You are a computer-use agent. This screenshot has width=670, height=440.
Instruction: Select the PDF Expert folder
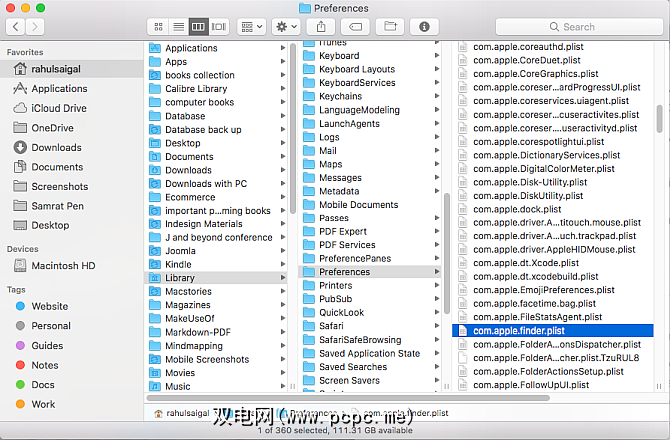[x=370, y=232]
